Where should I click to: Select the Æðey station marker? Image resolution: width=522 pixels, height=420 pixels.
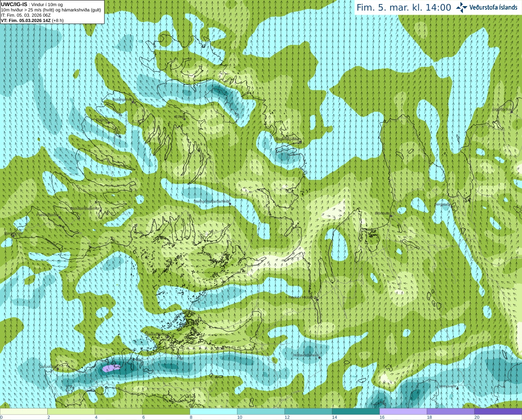point(184,119)
